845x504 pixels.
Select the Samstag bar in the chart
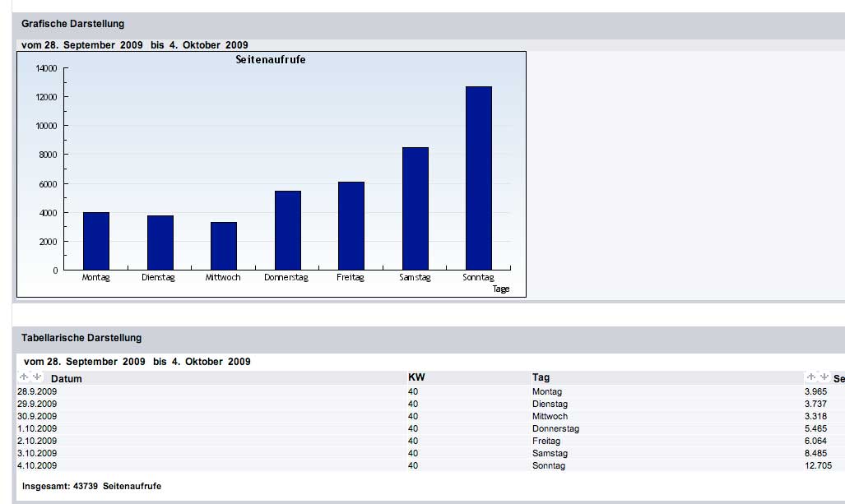[415, 208]
